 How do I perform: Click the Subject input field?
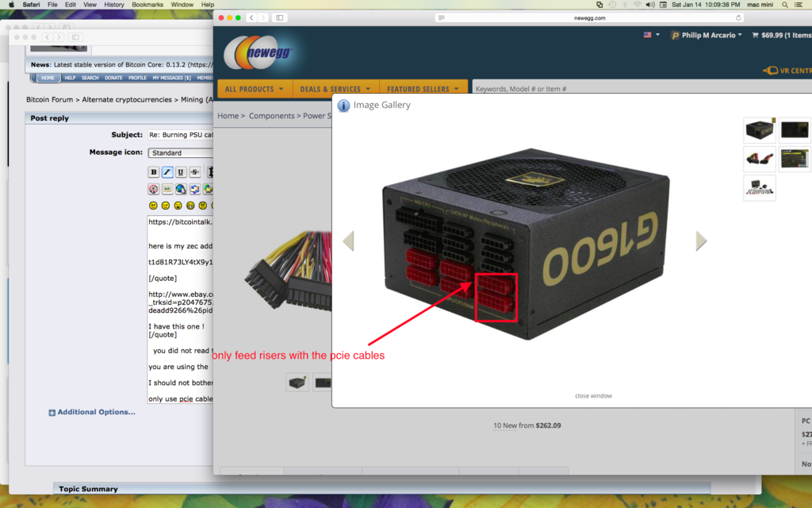tap(181, 135)
